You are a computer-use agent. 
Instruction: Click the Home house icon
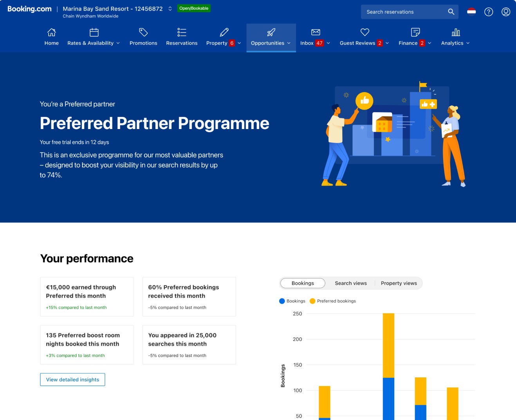tap(51, 32)
